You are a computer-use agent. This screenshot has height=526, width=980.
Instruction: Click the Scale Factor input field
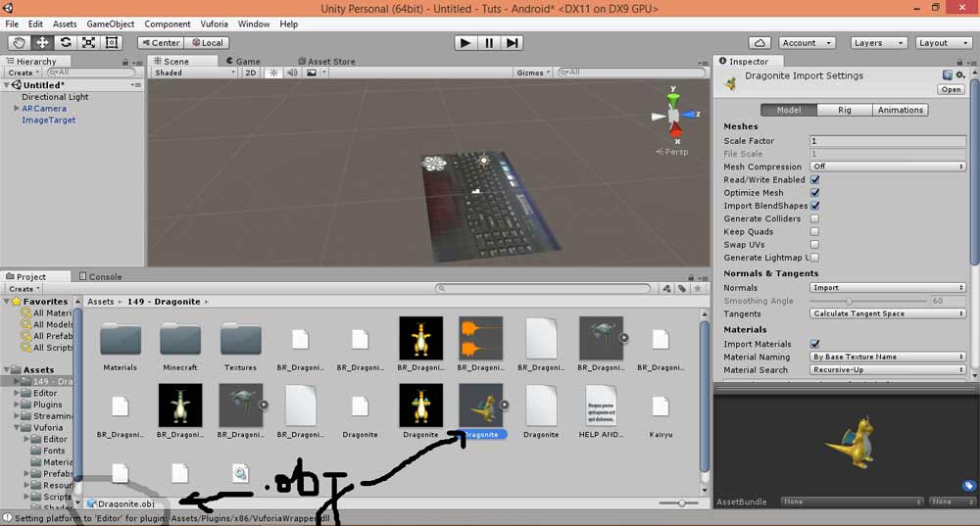[x=888, y=140]
